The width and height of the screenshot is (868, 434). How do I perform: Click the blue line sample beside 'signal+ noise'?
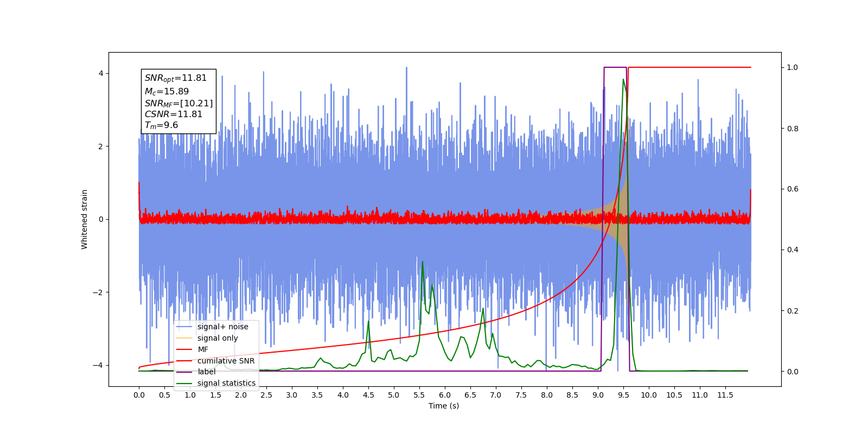pos(184,327)
